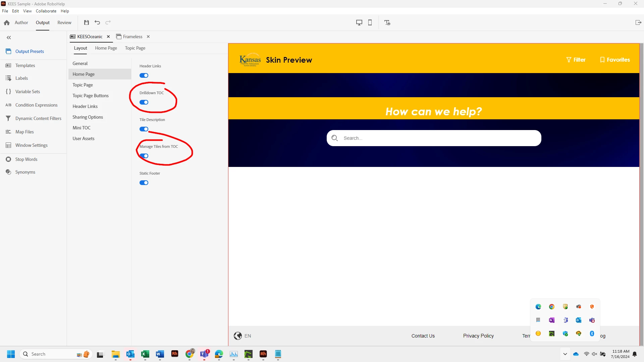Click the Home icon beside Author
This screenshot has width=644, height=362.
(x=7, y=22)
